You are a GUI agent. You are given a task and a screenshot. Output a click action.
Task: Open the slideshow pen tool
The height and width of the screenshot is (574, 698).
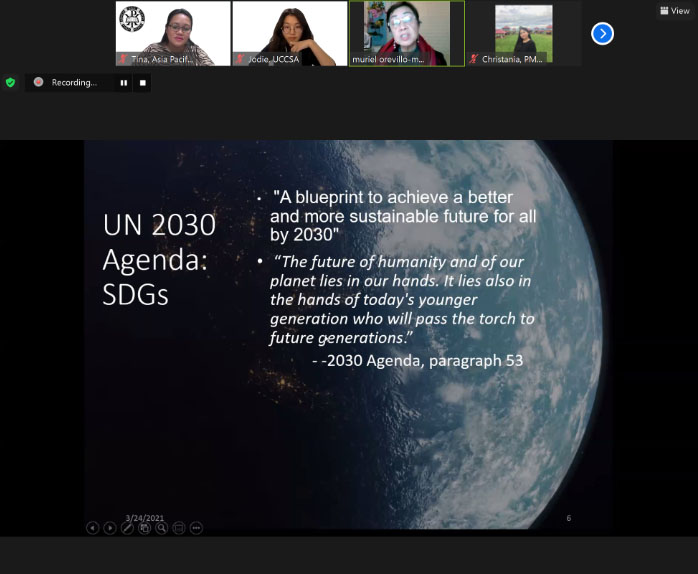point(127,528)
